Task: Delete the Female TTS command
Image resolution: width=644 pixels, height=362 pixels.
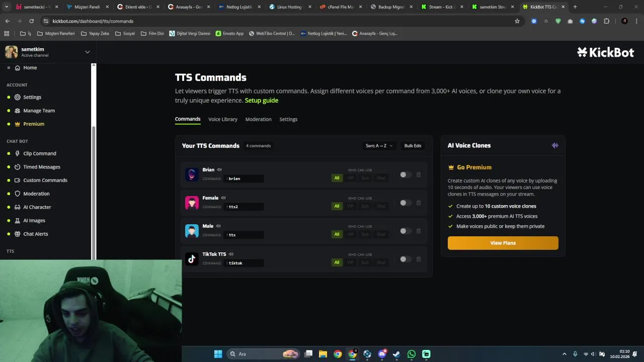Action: pos(419,203)
